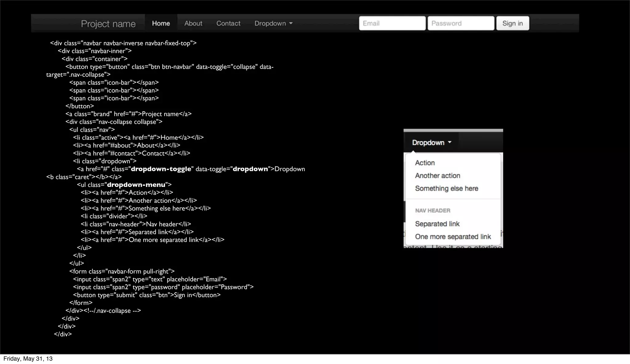630x364 pixels.
Task: Click the li class="divider" code line
Action: 114,216
